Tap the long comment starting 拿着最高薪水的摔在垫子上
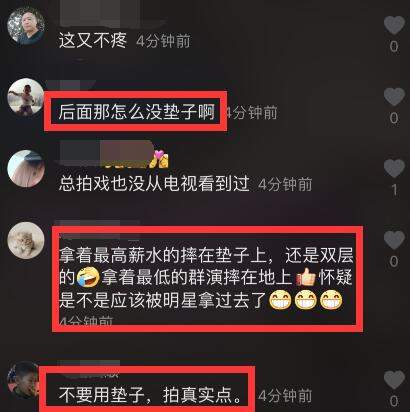410x412 pixels. (206, 278)
